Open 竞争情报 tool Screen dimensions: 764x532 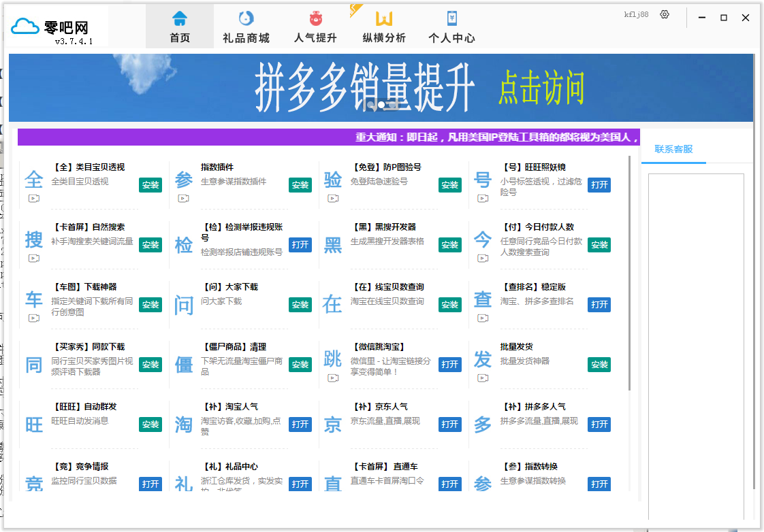point(150,484)
